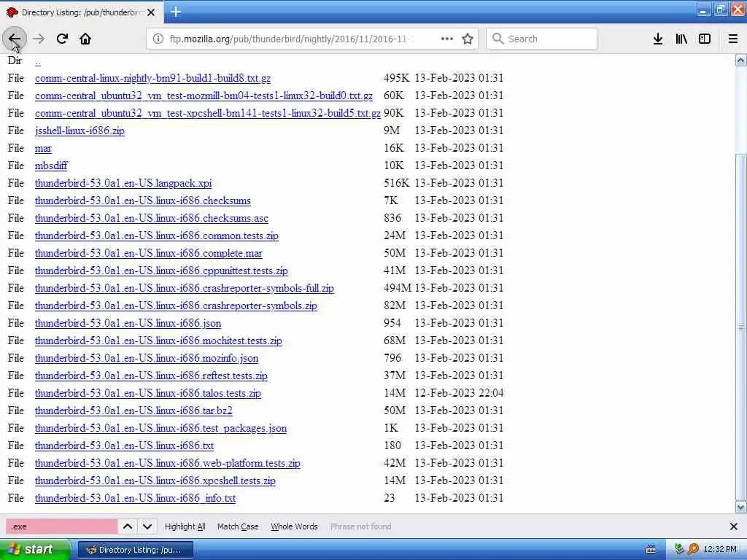
Task: Download crashreporter-symbols-full.zip
Action: pyautogui.click(x=185, y=288)
